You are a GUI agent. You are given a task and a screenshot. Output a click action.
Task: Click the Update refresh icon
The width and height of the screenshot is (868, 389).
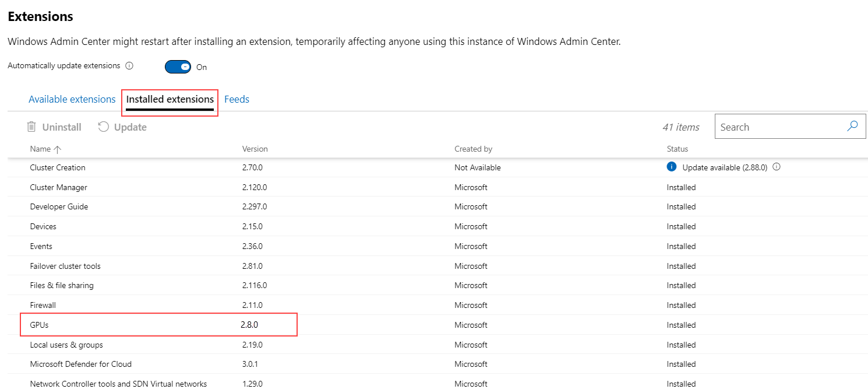[x=103, y=127]
